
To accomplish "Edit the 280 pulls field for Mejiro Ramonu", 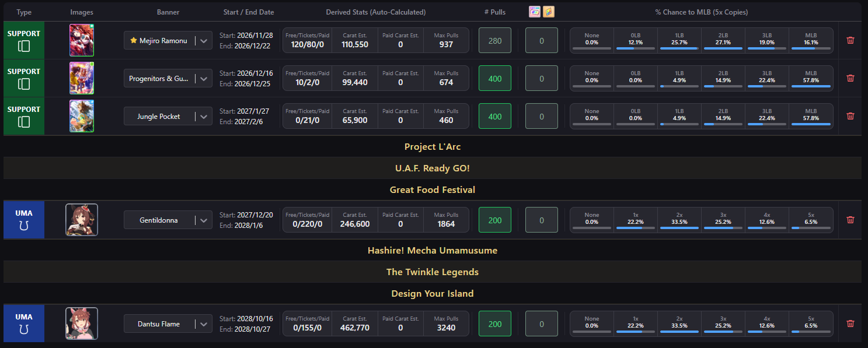I will 495,41.
